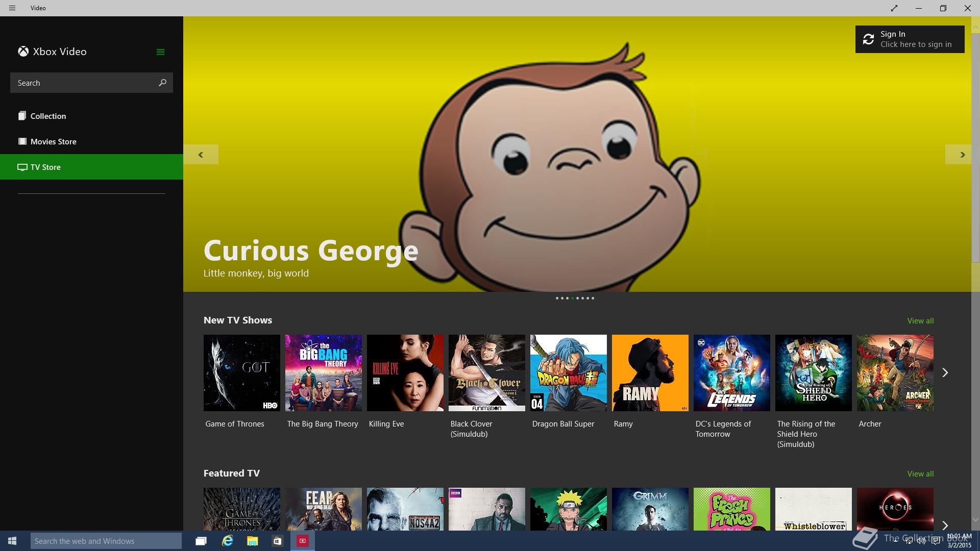Enter full screen with expand arrows icon

(894, 8)
